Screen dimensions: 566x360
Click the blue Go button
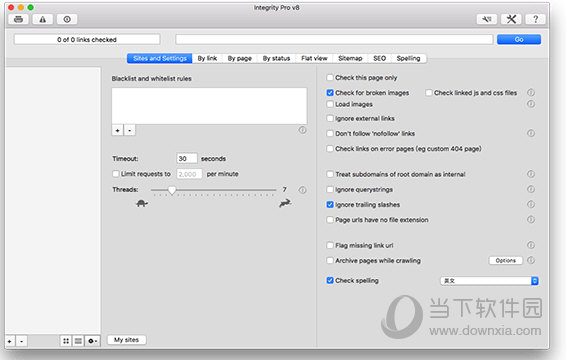[x=519, y=39]
